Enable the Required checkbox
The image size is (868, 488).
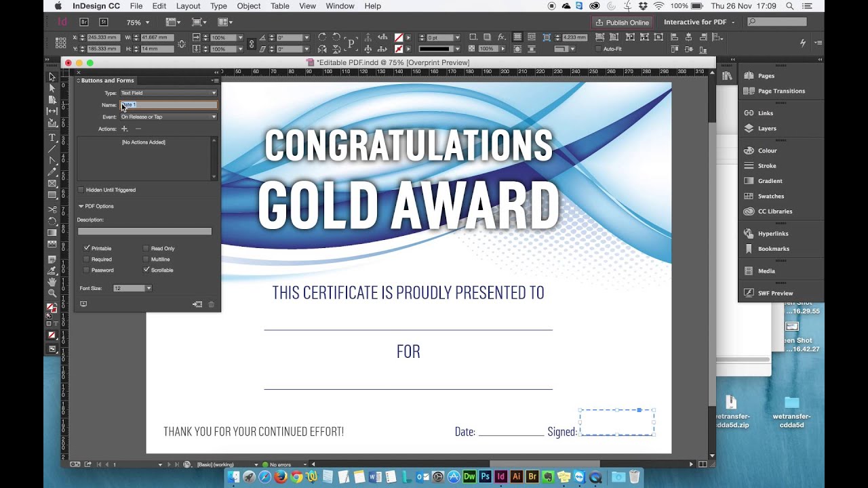tap(86, 259)
